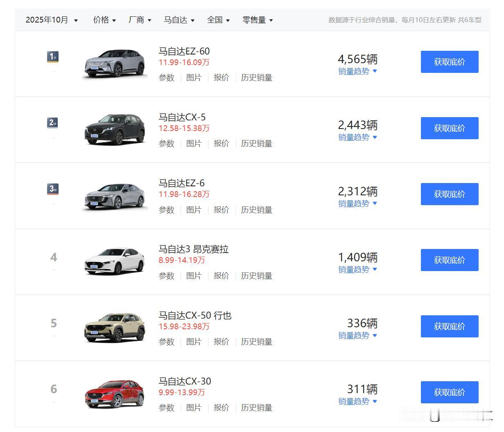Screen dimensions: 504x432
Task: Open the 全国 region dropdown
Action: click(218, 20)
